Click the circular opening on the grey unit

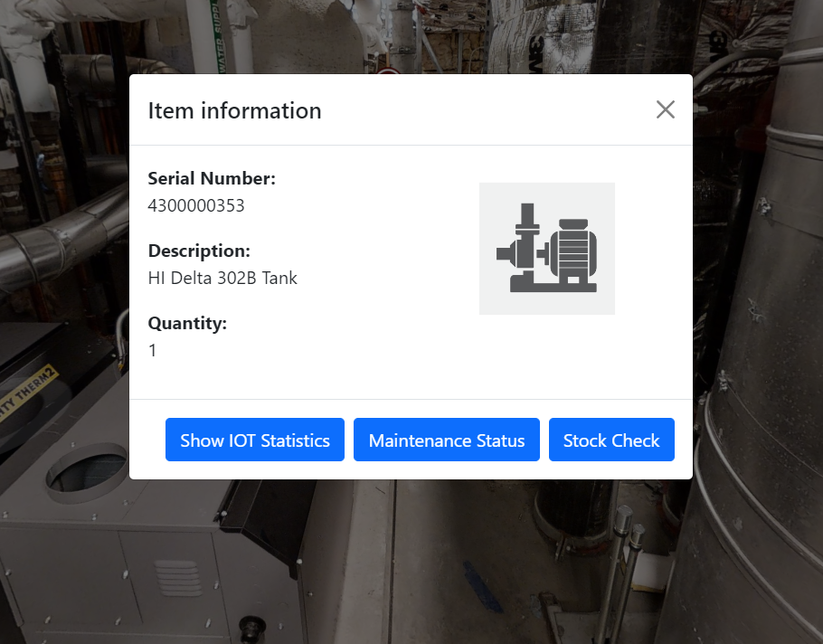pos(87,472)
